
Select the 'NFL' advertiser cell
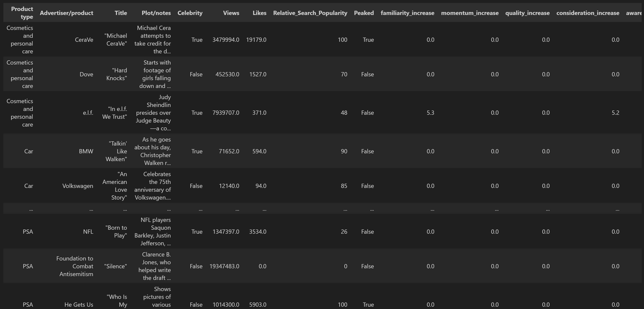coord(88,232)
